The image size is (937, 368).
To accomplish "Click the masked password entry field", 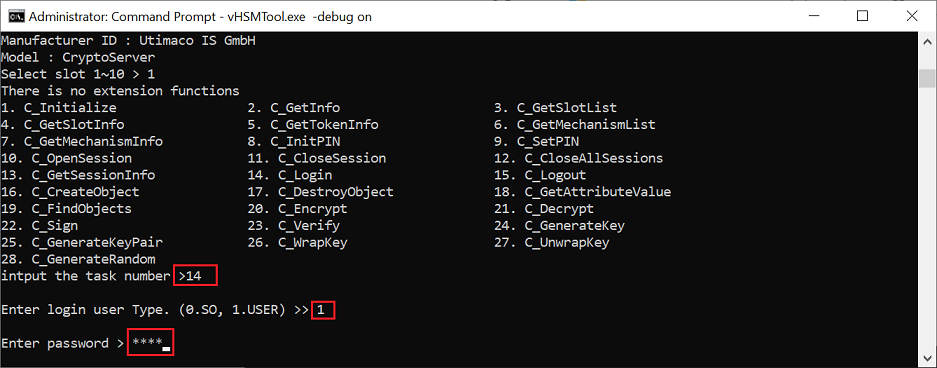I will [151, 343].
